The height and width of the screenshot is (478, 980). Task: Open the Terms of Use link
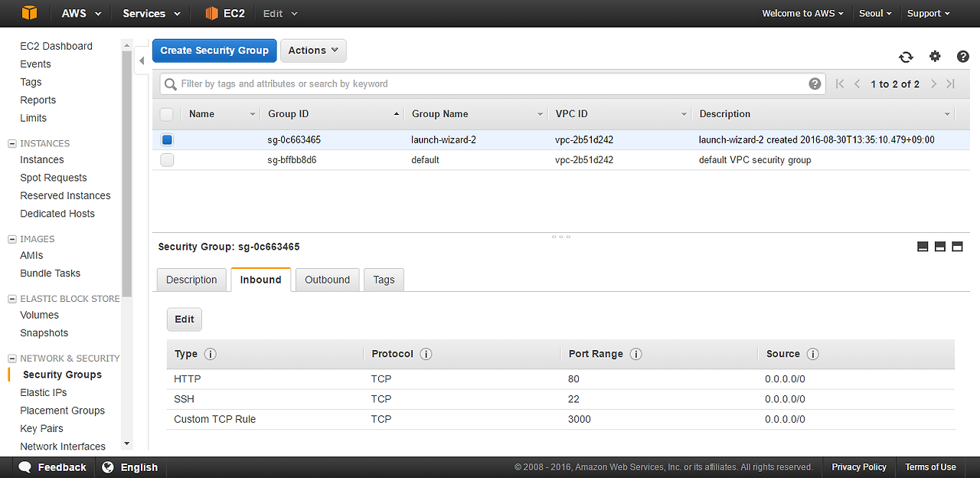pos(930,467)
